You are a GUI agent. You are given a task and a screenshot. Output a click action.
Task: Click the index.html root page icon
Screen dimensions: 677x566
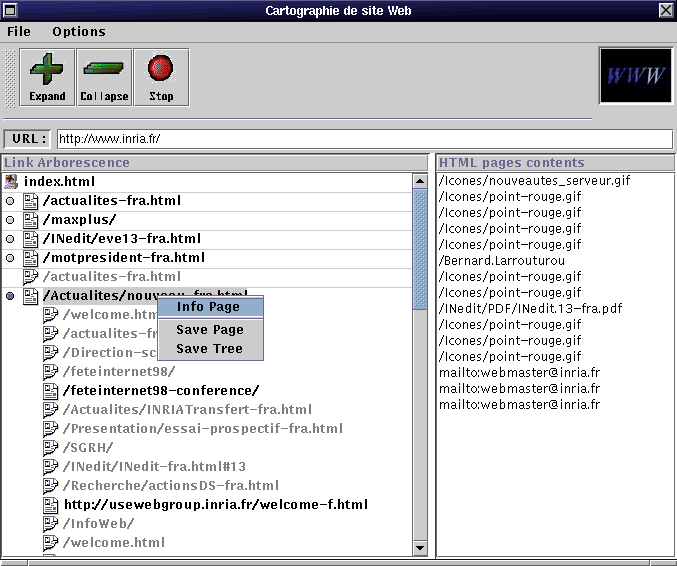tap(12, 182)
